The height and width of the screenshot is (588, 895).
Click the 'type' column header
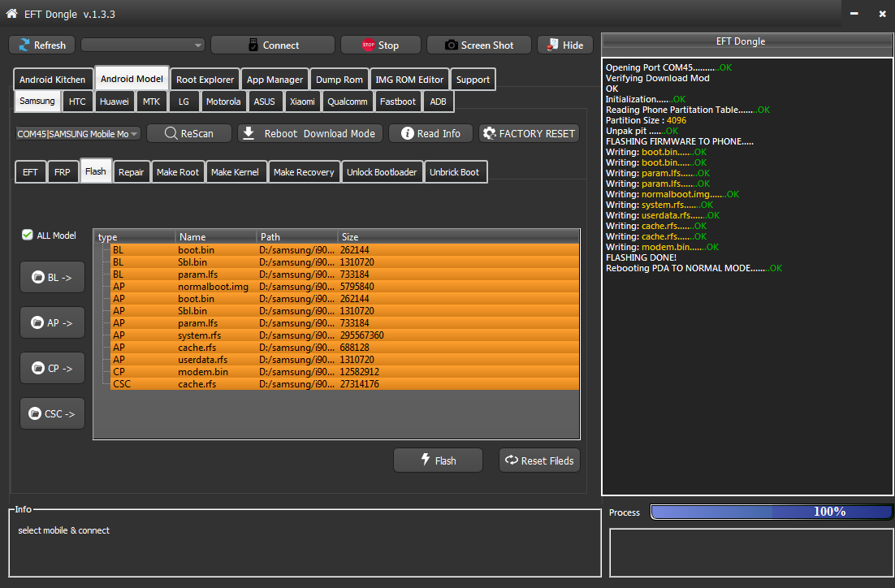pyautogui.click(x=135, y=237)
